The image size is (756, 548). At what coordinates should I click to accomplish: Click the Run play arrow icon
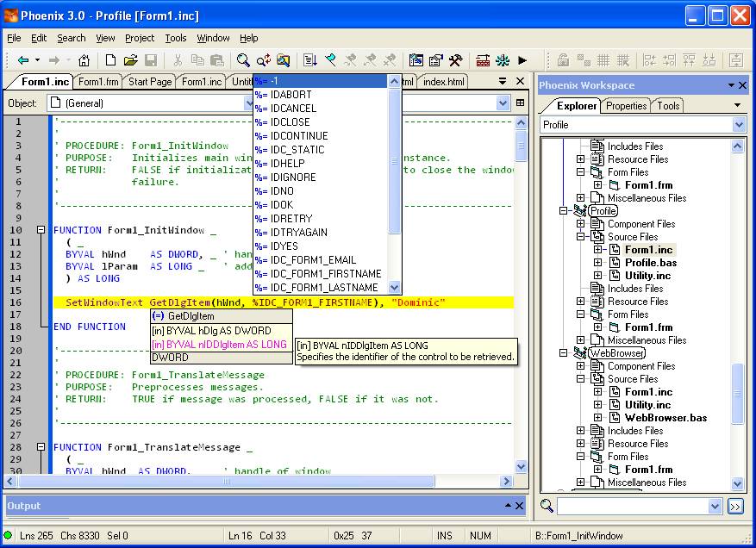pos(522,60)
